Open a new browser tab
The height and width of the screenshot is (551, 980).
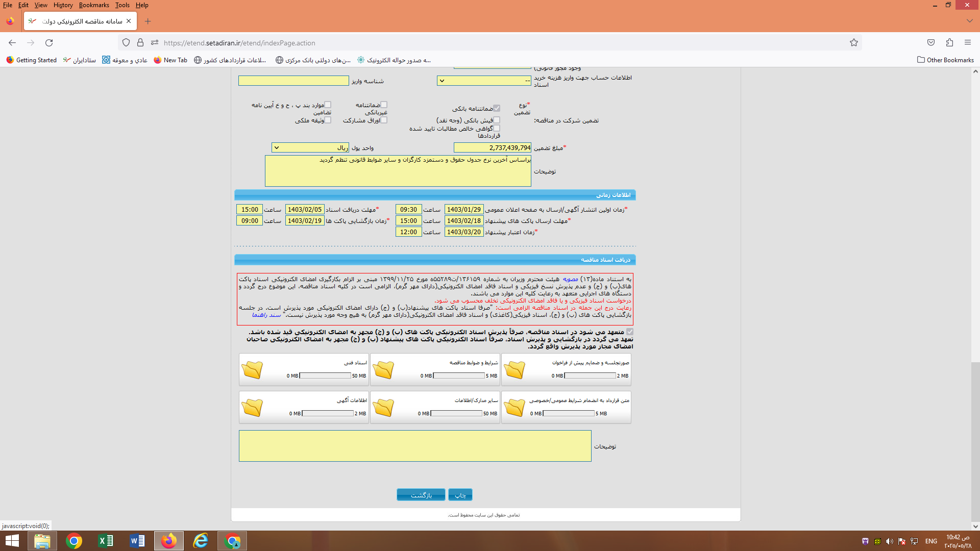(148, 21)
